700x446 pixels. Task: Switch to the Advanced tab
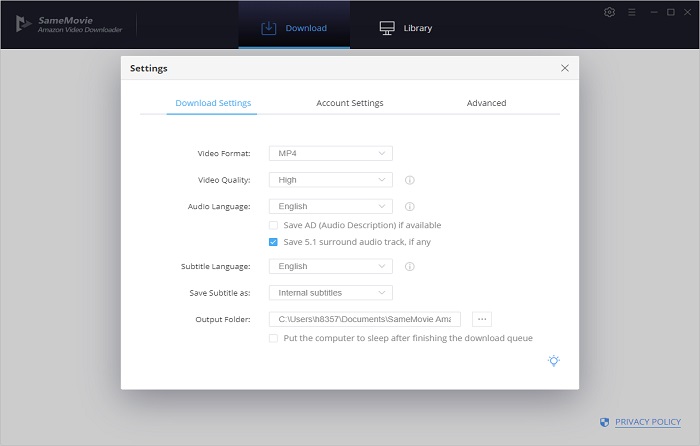click(486, 103)
